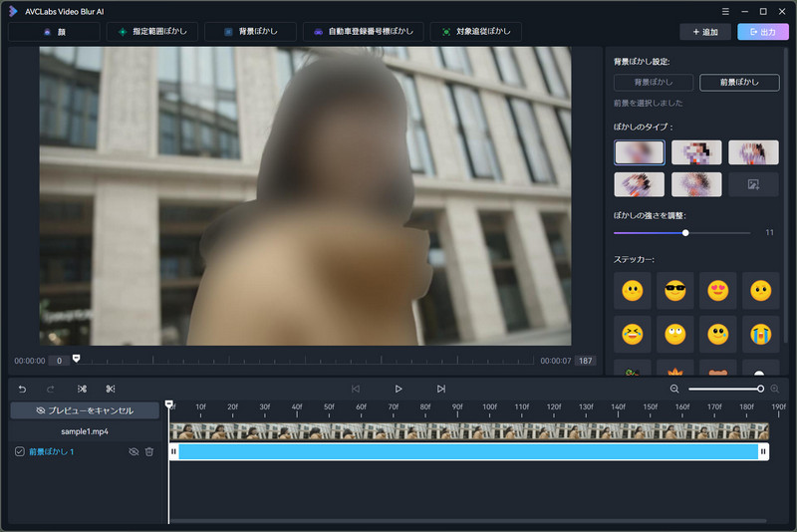The height and width of the screenshot is (532, 797).
Task: Click プレビューをキャンセル button
Action: coord(85,410)
